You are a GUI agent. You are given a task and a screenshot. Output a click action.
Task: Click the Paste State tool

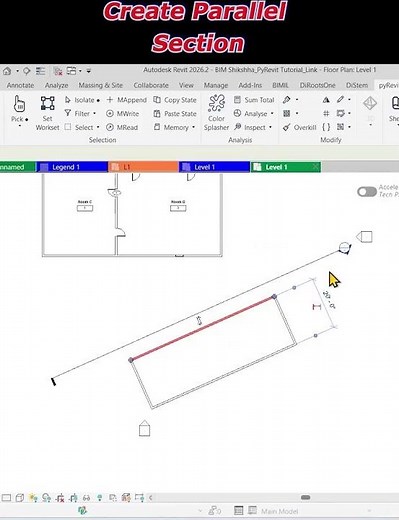point(175,114)
